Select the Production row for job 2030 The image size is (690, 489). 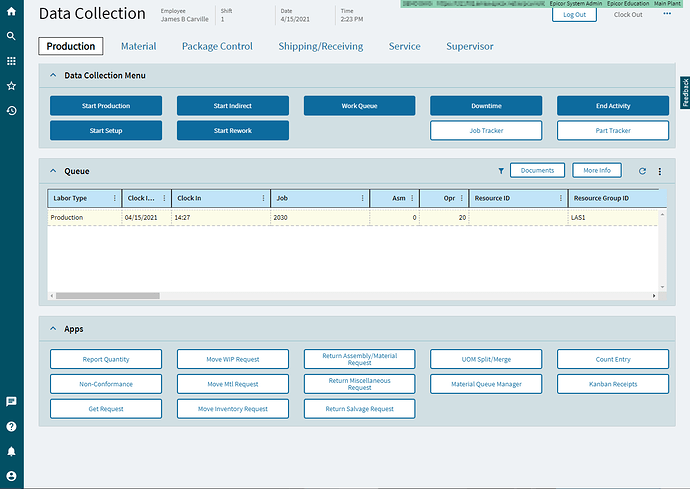click(x=300, y=217)
